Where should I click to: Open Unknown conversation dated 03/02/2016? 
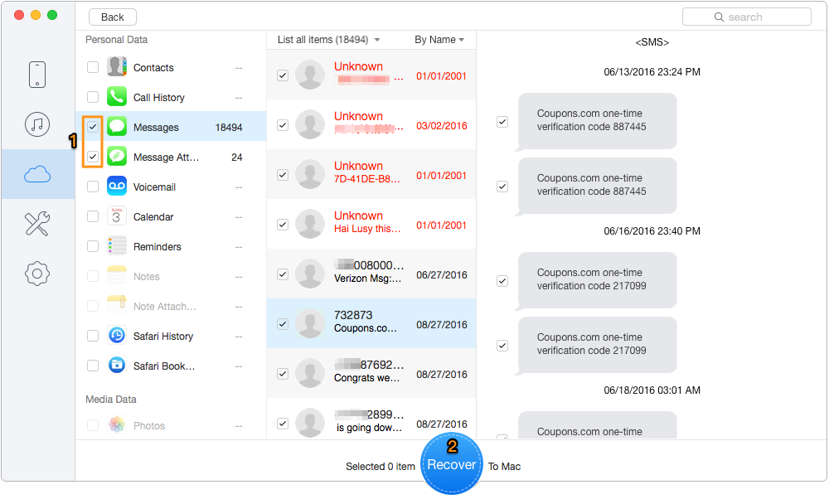pyautogui.click(x=371, y=125)
